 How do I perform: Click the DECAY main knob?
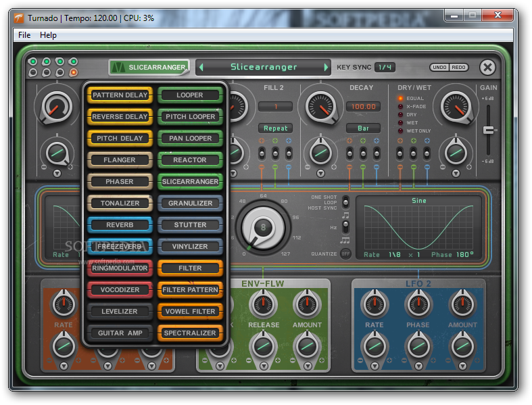pos(320,107)
